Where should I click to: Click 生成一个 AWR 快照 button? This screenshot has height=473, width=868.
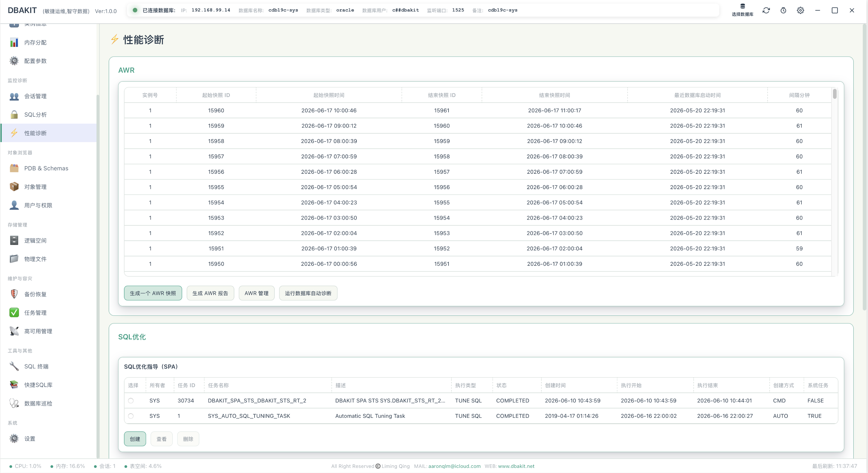click(153, 293)
